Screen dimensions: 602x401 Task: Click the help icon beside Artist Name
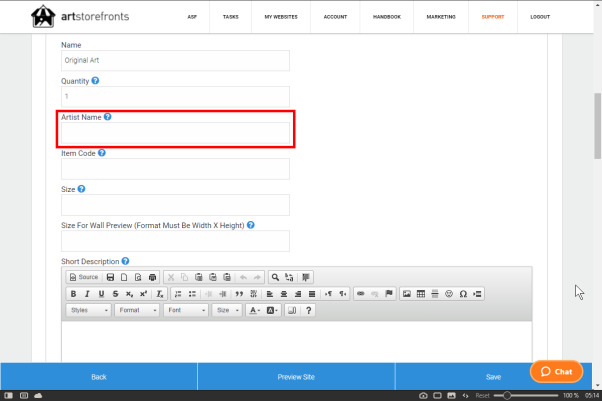(107, 117)
